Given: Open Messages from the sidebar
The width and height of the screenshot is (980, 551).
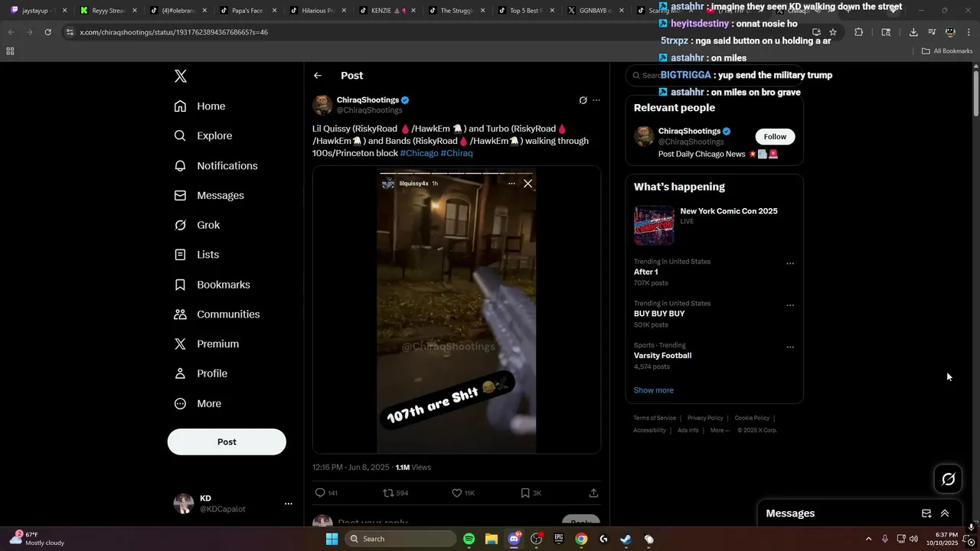Looking at the screenshot, I should (209, 196).
